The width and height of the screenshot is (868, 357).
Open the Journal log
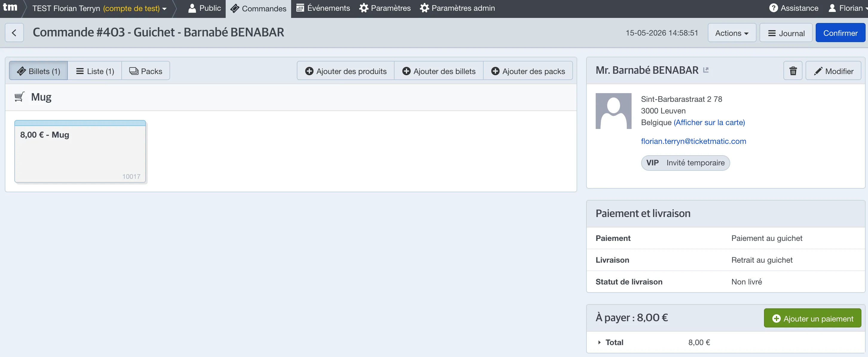coord(786,33)
